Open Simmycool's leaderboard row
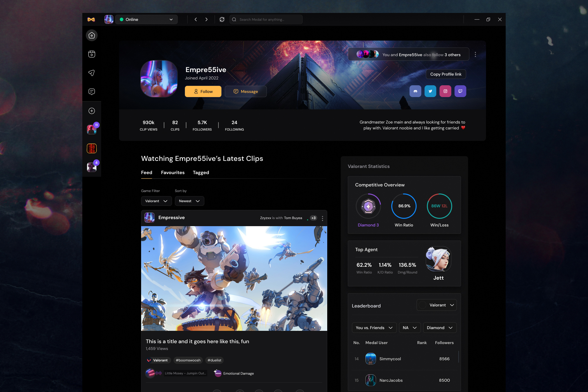This screenshot has height=392, width=588. click(404, 359)
